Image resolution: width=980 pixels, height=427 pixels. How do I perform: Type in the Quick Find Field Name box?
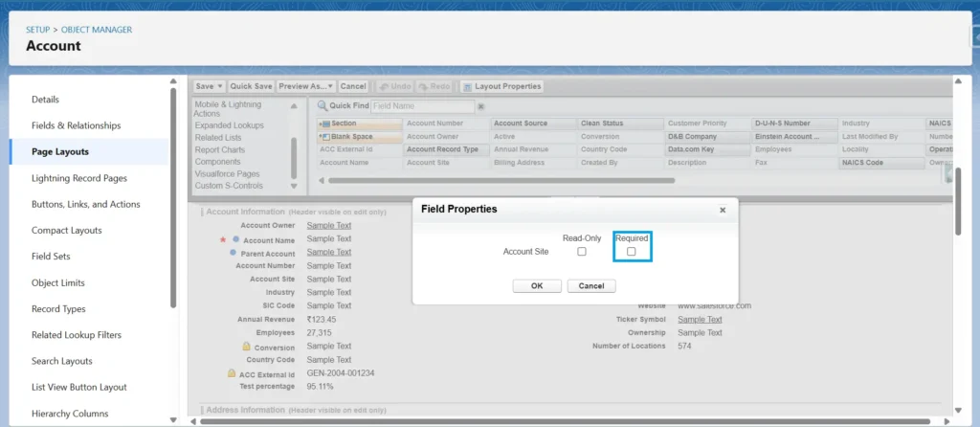421,106
